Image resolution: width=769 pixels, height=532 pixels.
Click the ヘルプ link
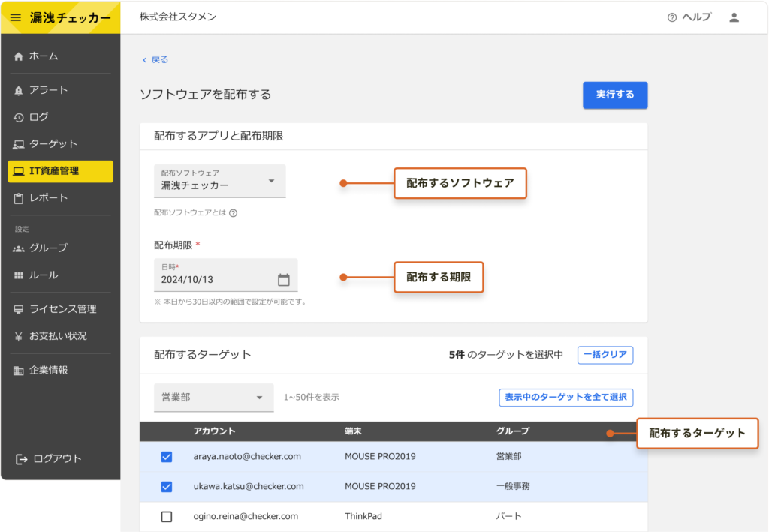point(689,18)
